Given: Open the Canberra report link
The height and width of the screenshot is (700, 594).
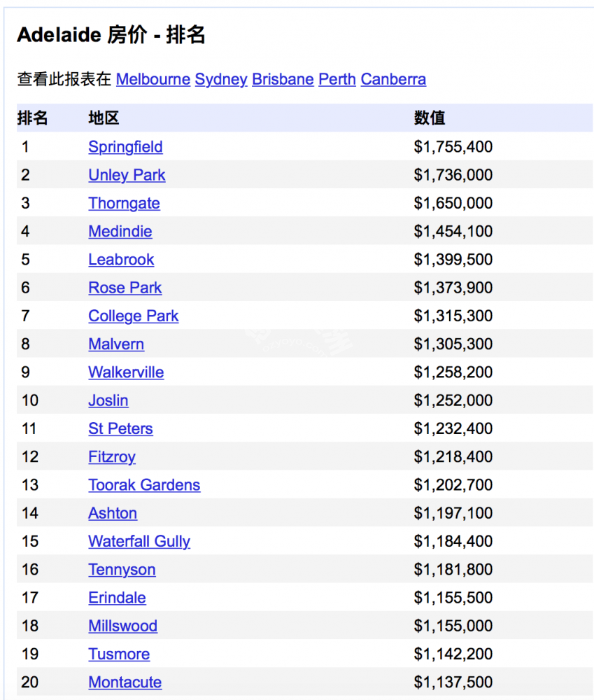Looking at the screenshot, I should pyautogui.click(x=393, y=79).
